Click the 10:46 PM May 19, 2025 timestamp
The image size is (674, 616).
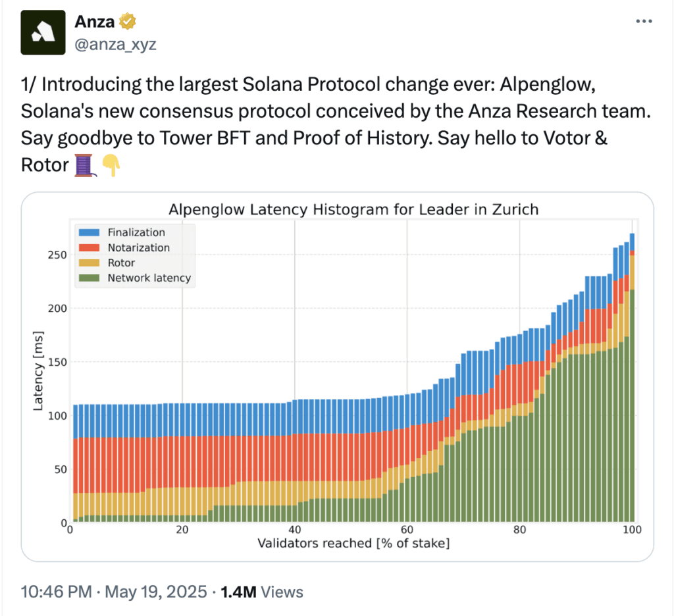click(113, 592)
